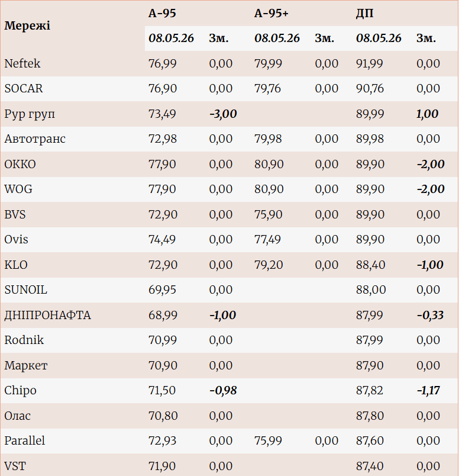The height and width of the screenshot is (476, 459).
Task: Select Parallel A-95+ price 75,99
Action: click(x=268, y=441)
